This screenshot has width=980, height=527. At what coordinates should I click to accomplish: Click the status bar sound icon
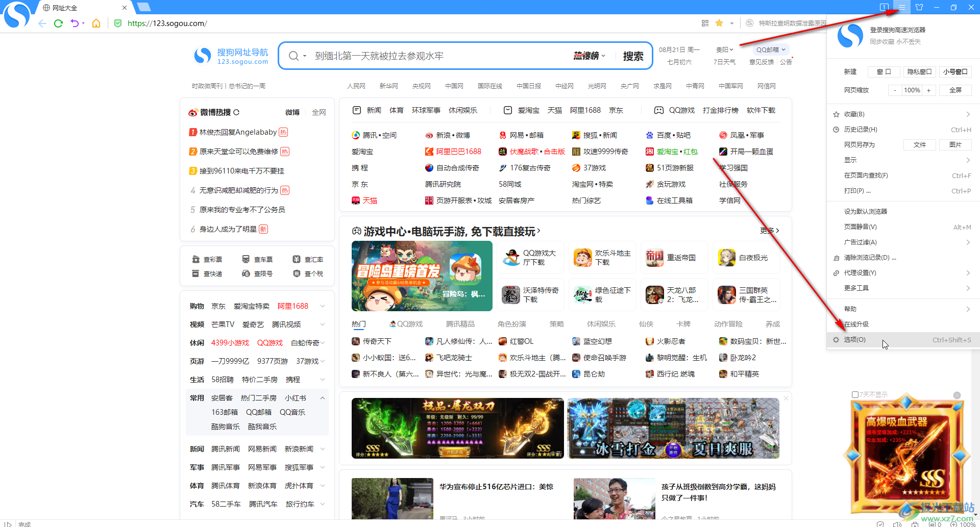[897, 524]
